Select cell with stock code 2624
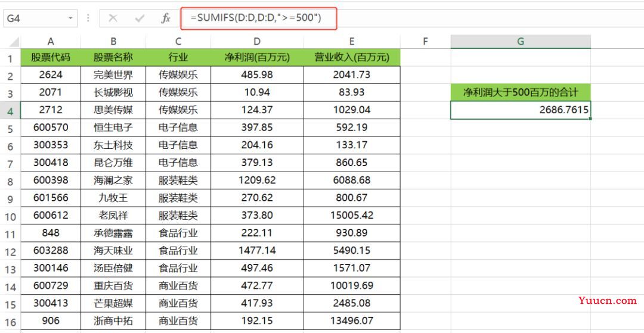Image resolution: width=644 pixels, height=333 pixels. 51,75
